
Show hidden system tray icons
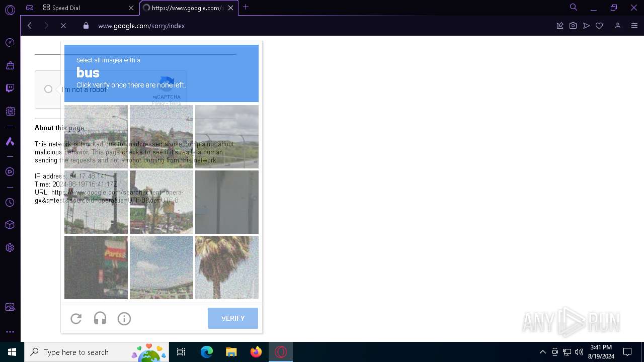point(542,352)
